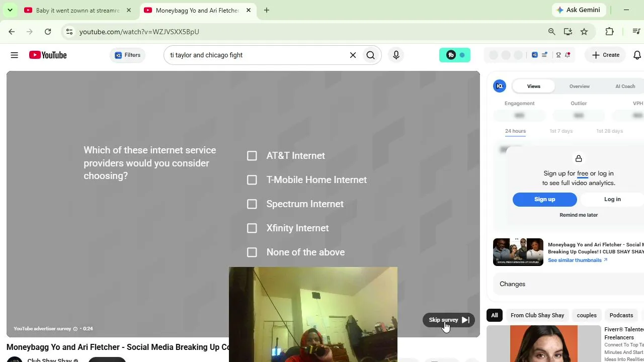Select the 1st 28 days range tab
This screenshot has height=362, width=644.
610,131
